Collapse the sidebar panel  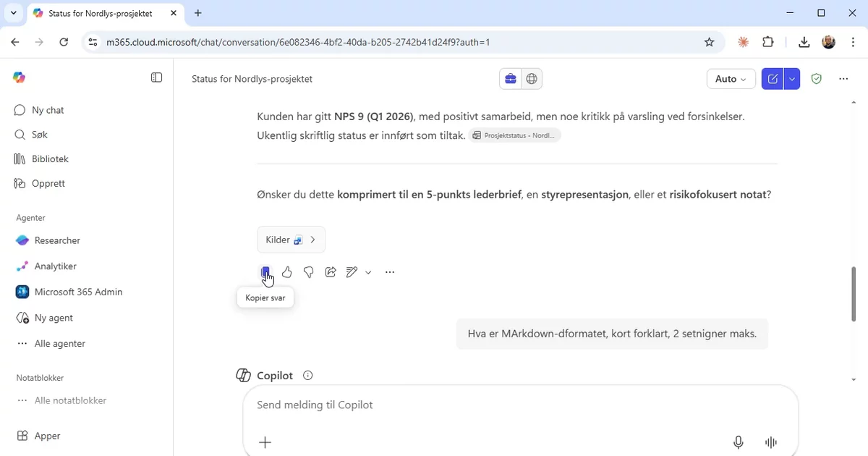156,77
